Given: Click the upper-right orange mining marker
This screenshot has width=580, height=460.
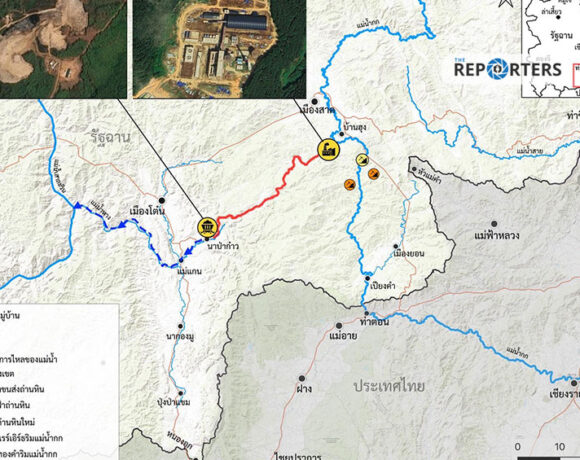Looking at the screenshot, I should pos(374,174).
